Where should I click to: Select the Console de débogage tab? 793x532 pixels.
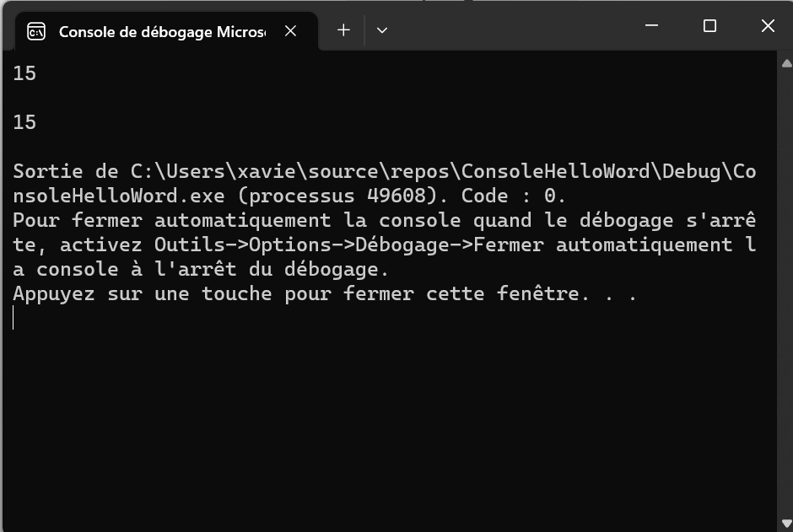tap(160, 32)
